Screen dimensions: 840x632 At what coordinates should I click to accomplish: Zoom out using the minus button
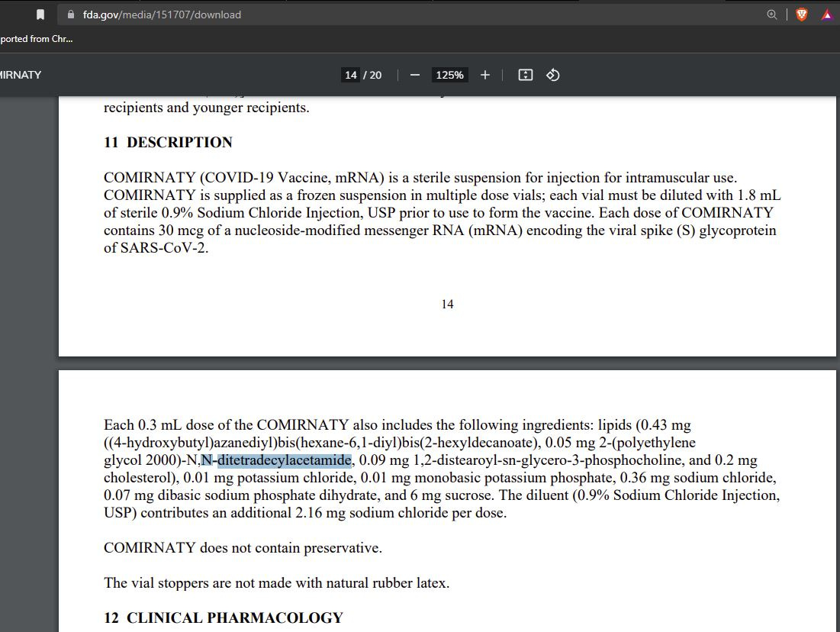(414, 75)
